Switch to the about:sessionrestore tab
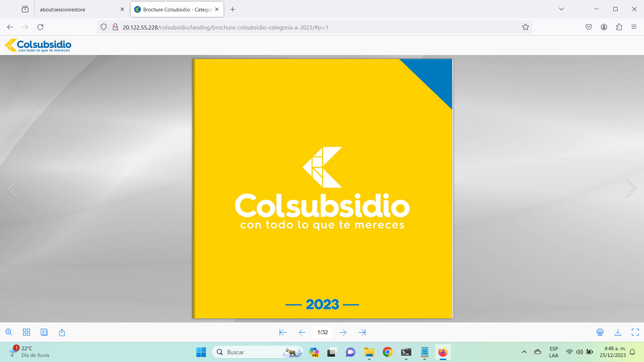This screenshot has width=644, height=362. (77, 9)
